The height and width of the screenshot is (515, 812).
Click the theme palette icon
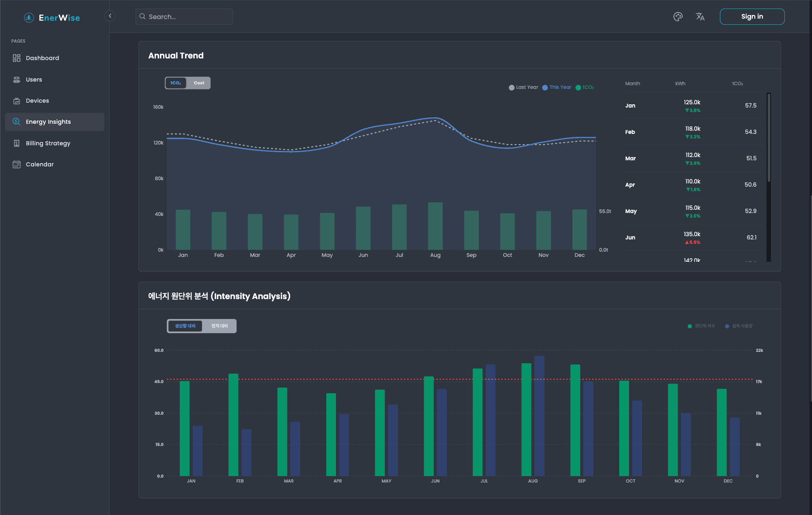[x=678, y=17]
